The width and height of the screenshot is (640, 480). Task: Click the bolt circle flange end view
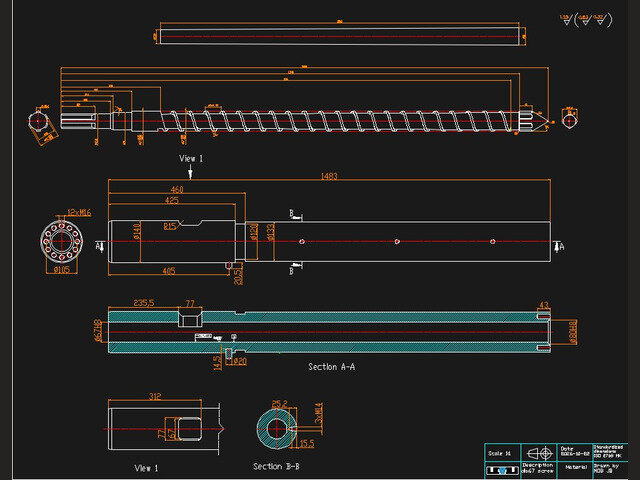[x=62, y=241]
